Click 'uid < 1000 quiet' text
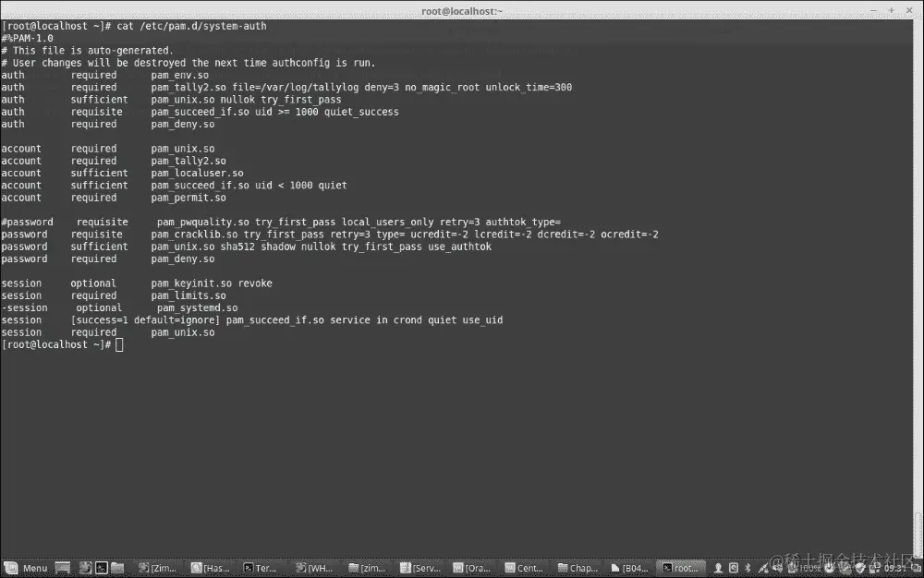This screenshot has height=578, width=924. tap(301, 186)
